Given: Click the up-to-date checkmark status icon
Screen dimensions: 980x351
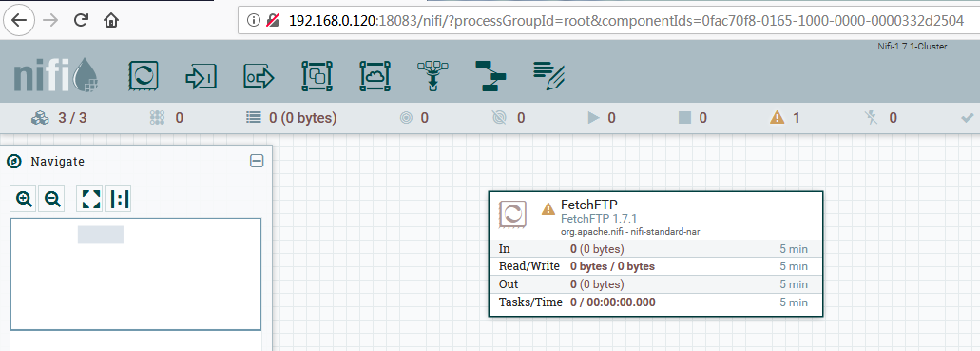Looking at the screenshot, I should pyautogui.click(x=968, y=118).
